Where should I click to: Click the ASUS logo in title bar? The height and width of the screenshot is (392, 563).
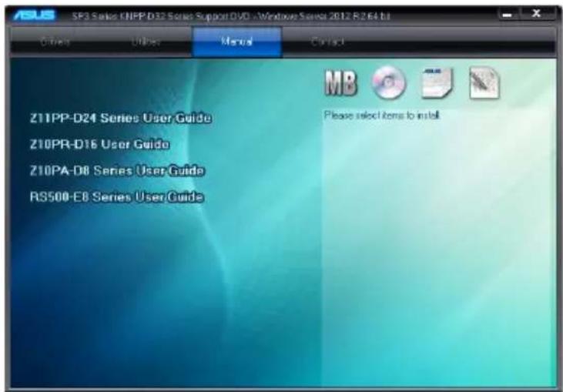(x=34, y=15)
